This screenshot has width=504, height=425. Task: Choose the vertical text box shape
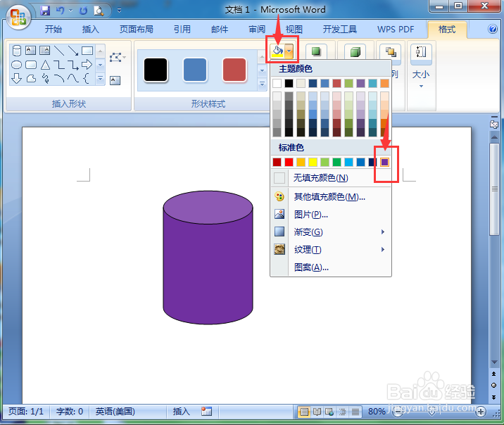coord(44,50)
